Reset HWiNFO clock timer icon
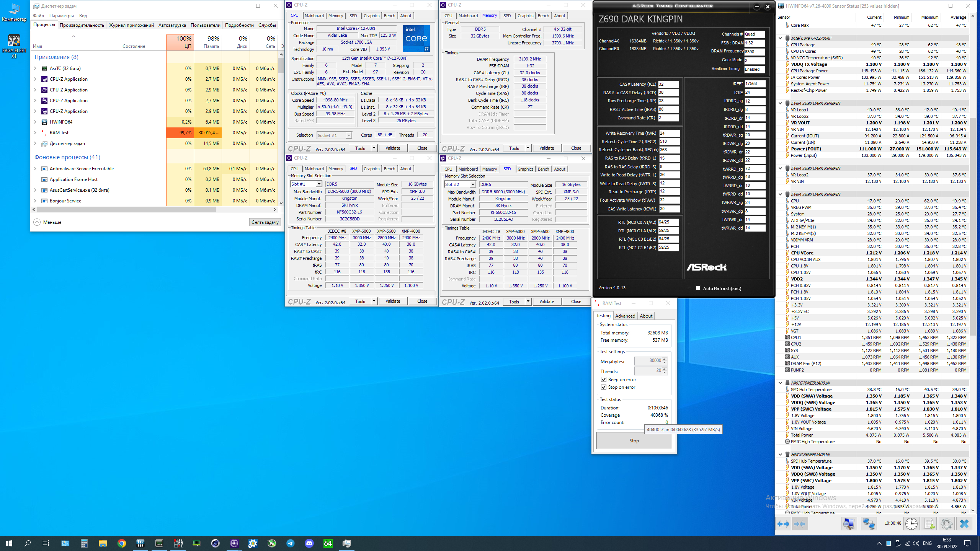 [911, 524]
